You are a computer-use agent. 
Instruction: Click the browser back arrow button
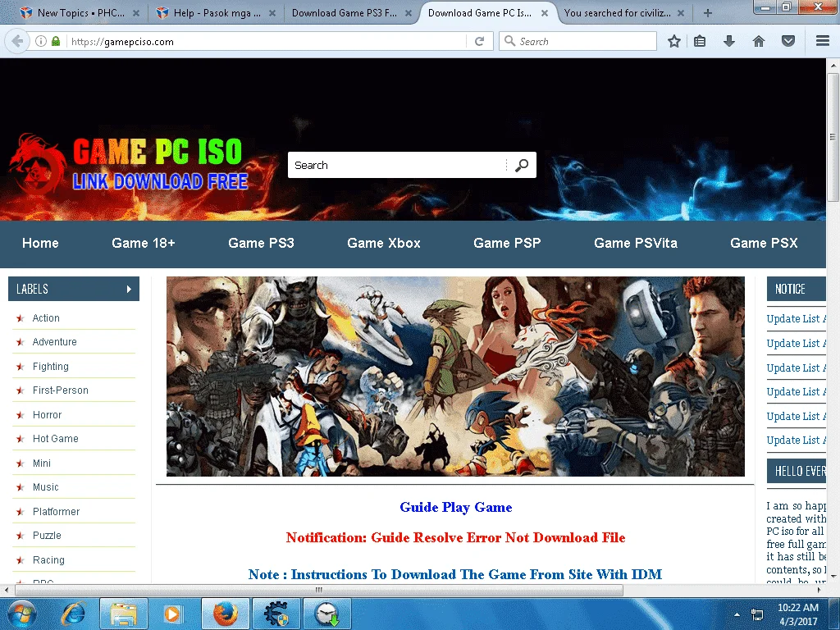(x=17, y=41)
